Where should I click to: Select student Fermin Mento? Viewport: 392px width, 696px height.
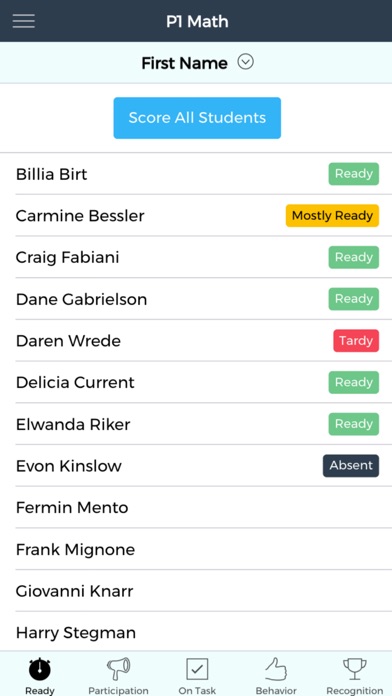(196, 507)
